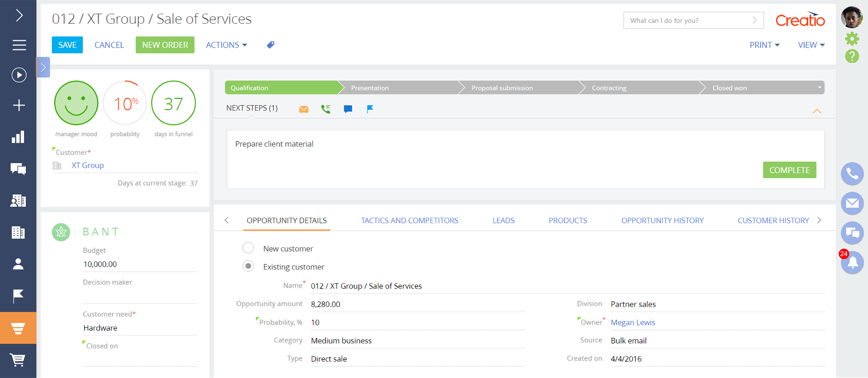
Task: Open the Print dropdown menu
Action: (x=764, y=45)
